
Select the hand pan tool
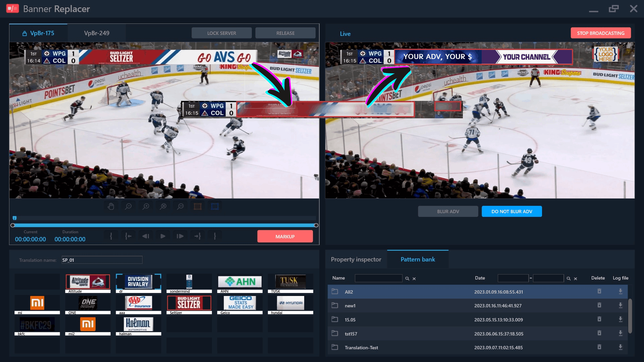pos(111,206)
